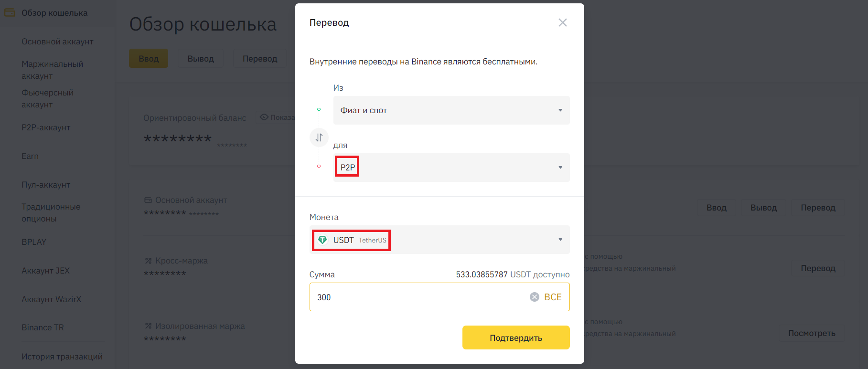Click the percent icon beside Изолированная маржа
Viewport: 868px width, 369px height.
click(x=148, y=326)
